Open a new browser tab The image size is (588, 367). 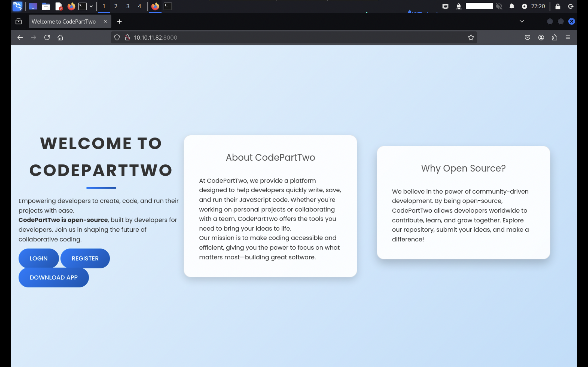119,22
